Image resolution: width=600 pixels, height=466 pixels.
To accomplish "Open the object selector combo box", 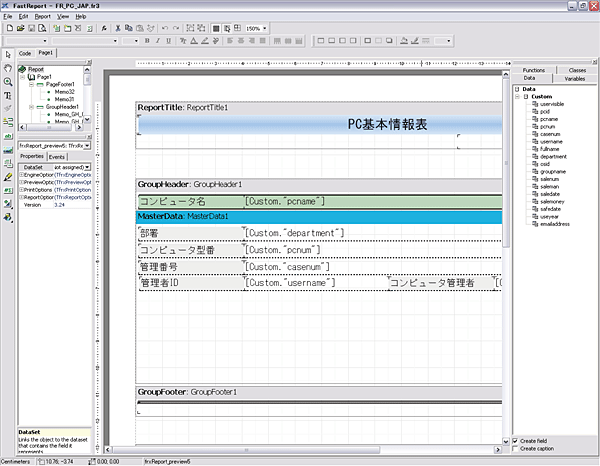I will [87, 146].
